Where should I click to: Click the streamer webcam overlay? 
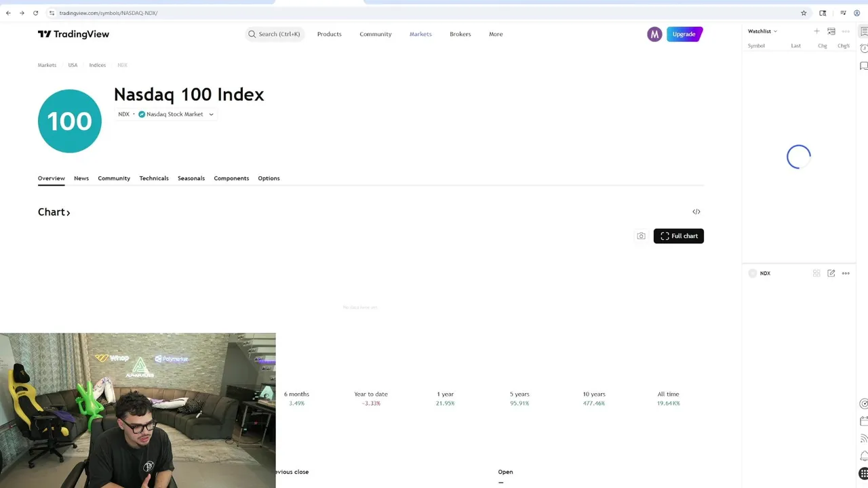click(x=138, y=410)
